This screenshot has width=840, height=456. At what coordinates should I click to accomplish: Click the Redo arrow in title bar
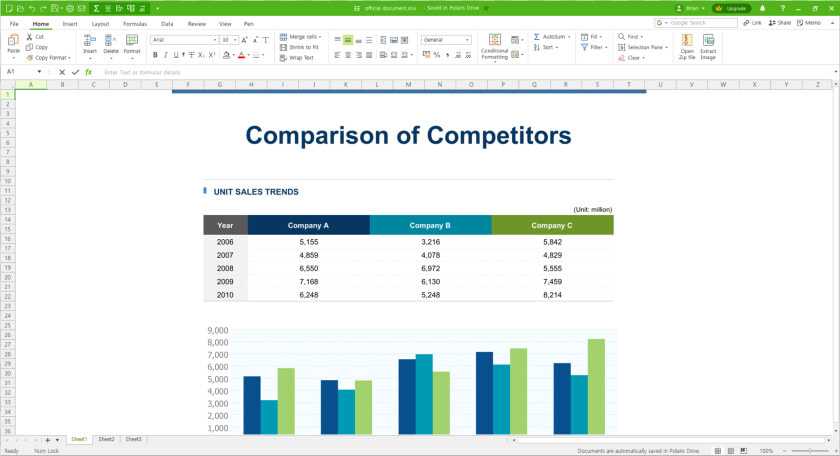[x=43, y=9]
